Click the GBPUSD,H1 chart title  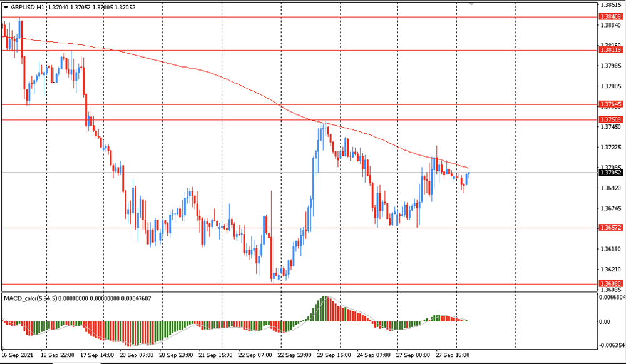(27, 7)
